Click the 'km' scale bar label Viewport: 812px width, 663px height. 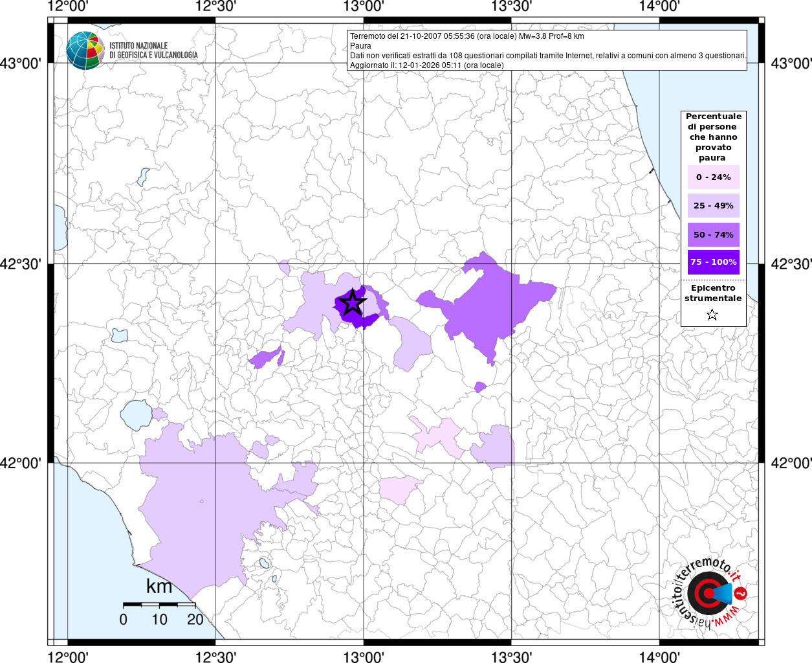pos(159,587)
